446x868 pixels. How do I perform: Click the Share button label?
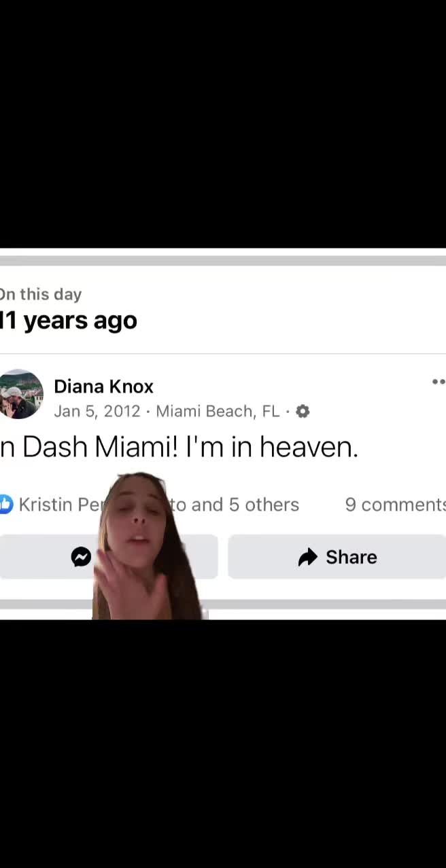[351, 557]
